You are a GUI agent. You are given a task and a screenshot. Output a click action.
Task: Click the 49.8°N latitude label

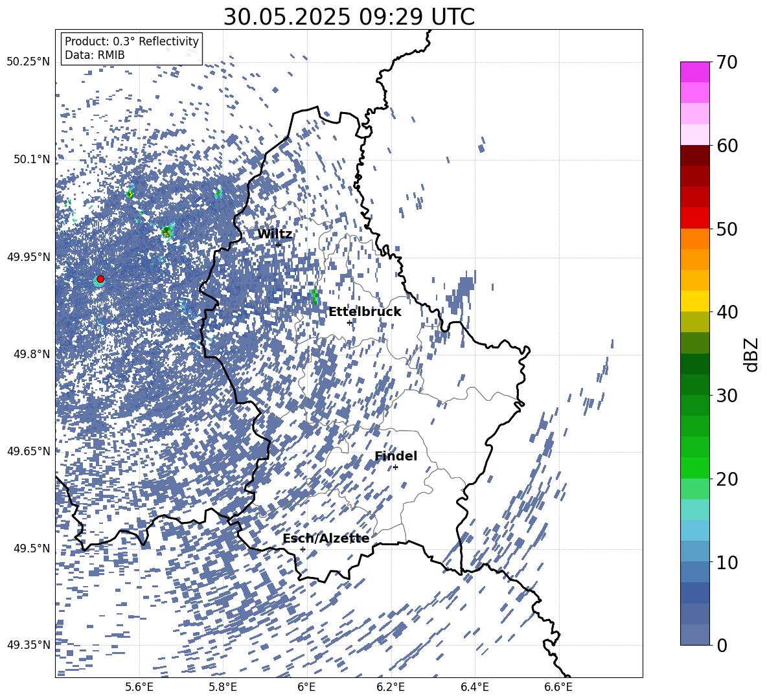pyautogui.click(x=32, y=354)
